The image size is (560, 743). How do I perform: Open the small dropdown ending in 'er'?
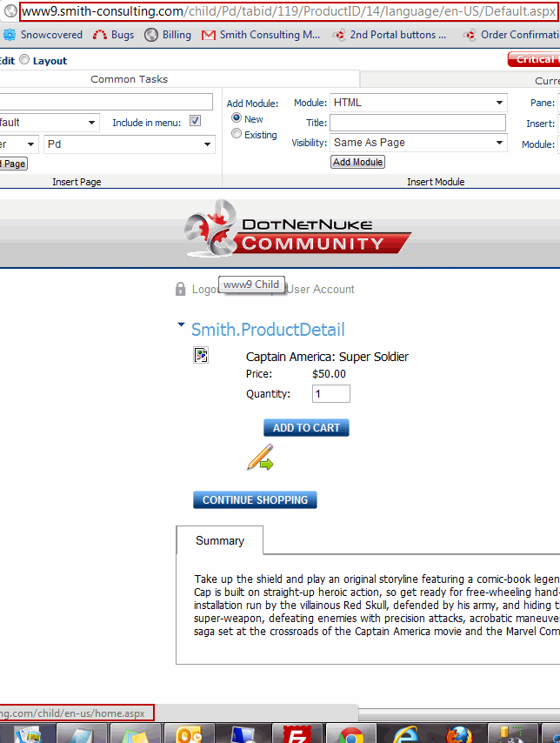(x=18, y=144)
